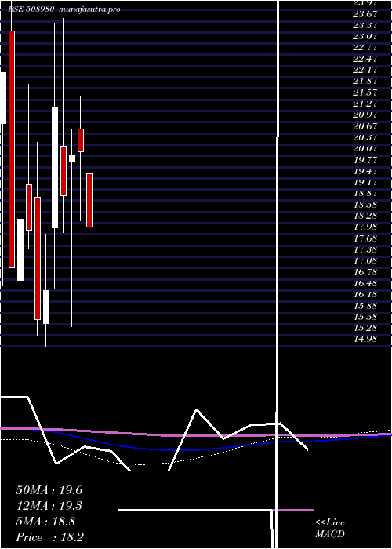Screen dimensions: 392x549
Task: Click the 20.37 axis label
Action: click(x=365, y=137)
